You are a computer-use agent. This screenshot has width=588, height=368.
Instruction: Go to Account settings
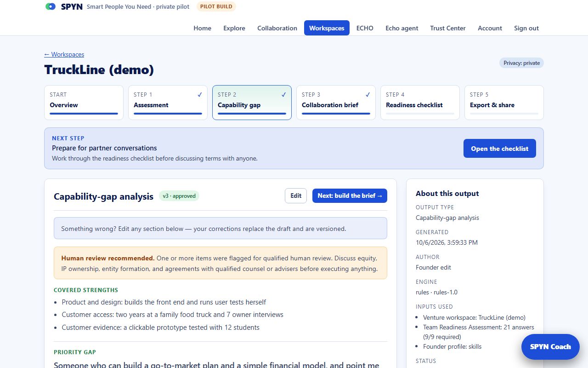click(490, 28)
